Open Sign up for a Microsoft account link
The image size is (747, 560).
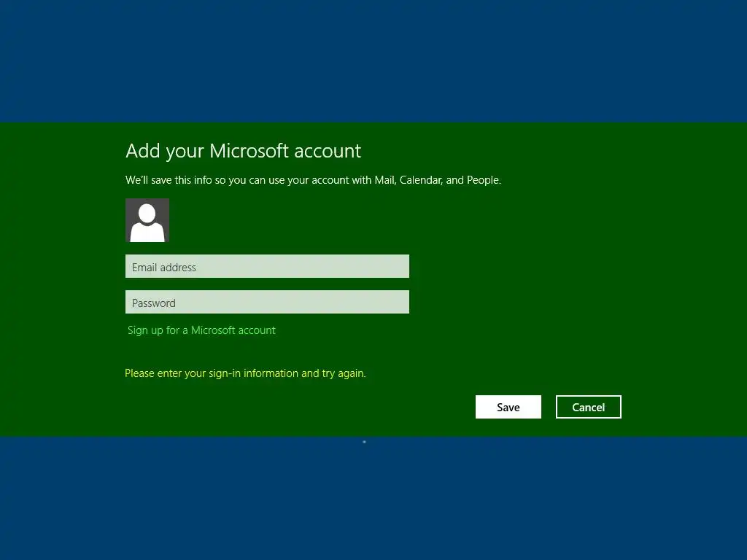(201, 330)
